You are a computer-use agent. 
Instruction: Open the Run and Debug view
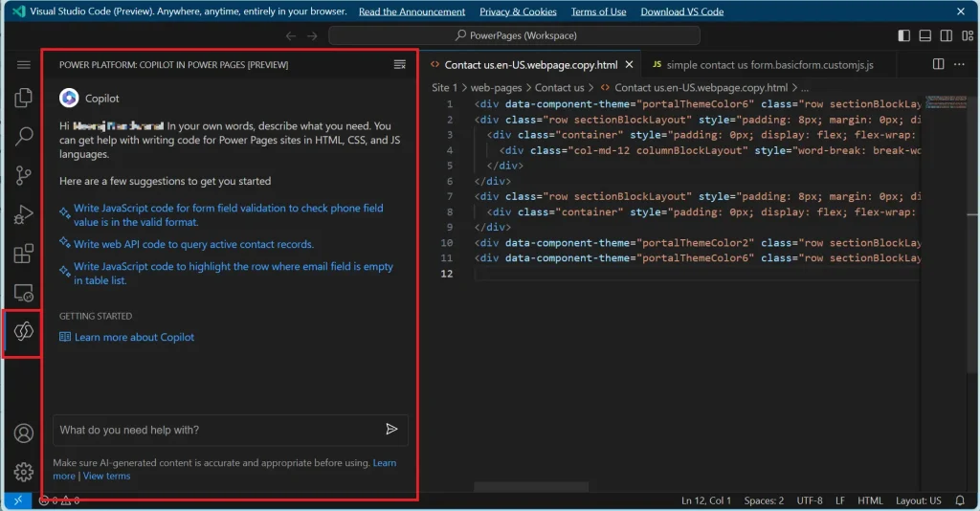(24, 215)
